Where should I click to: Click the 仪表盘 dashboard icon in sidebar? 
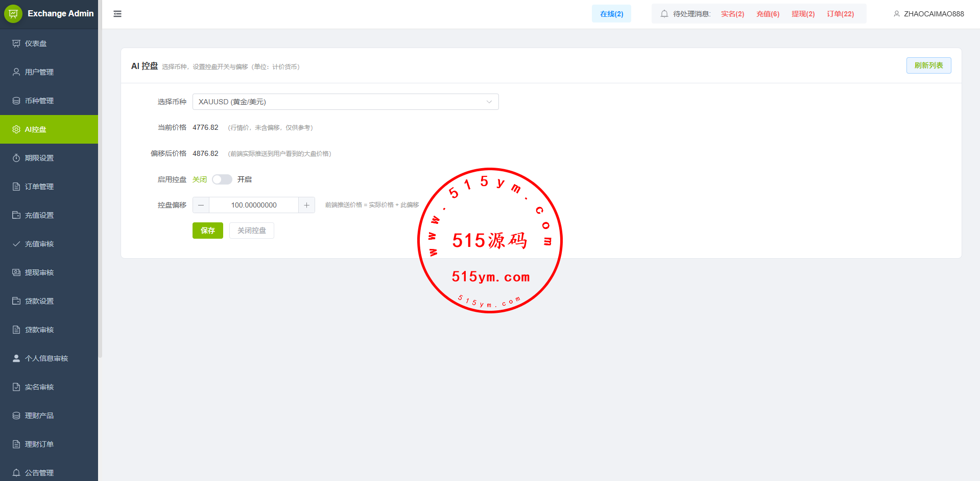pos(16,43)
